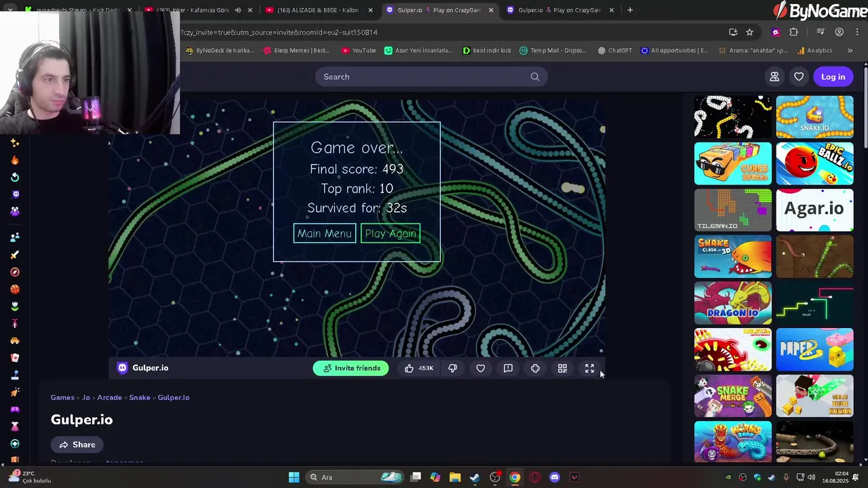Select the pink dress Dress-up category icon
The width and height of the screenshot is (868, 488).
click(x=15, y=426)
